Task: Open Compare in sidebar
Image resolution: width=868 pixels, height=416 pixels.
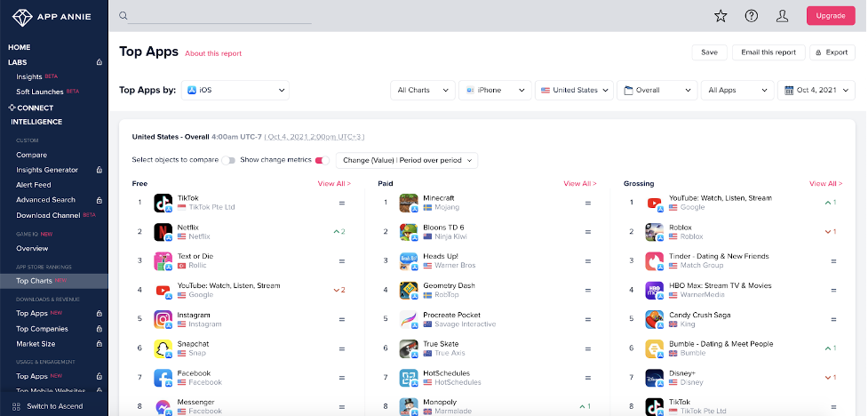Action: coord(32,155)
